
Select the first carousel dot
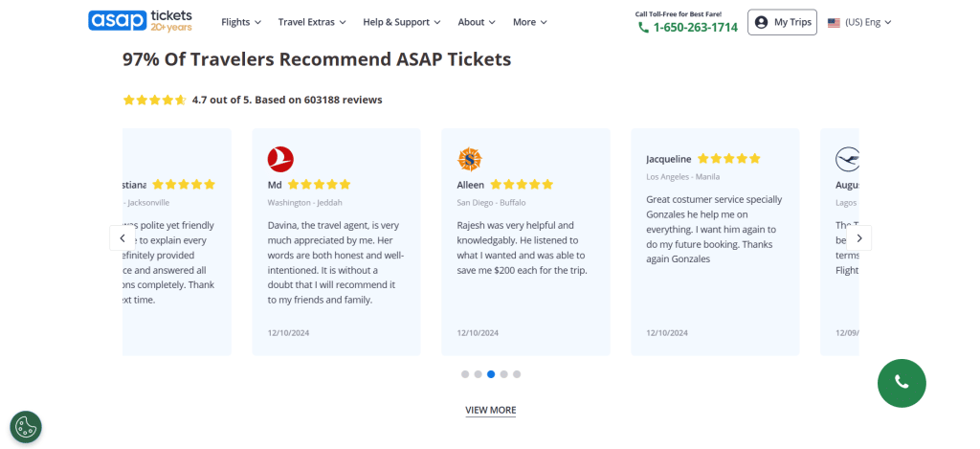[465, 374]
